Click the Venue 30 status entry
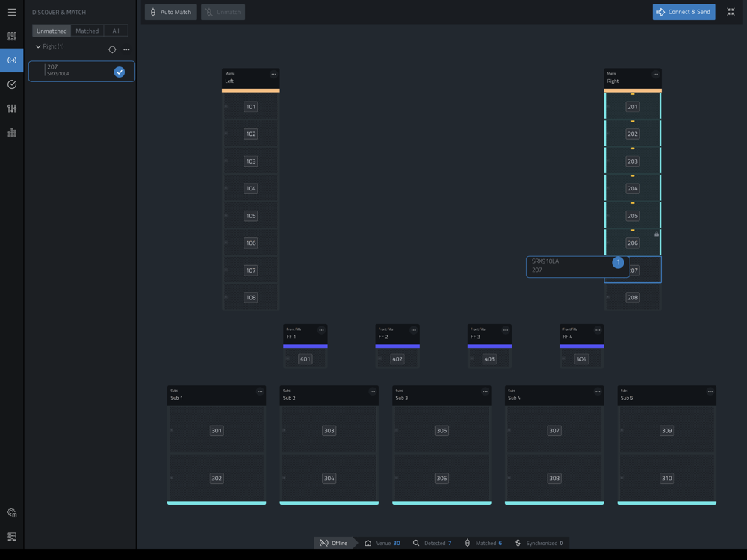Viewport: 747px width, 560px height. point(382,543)
